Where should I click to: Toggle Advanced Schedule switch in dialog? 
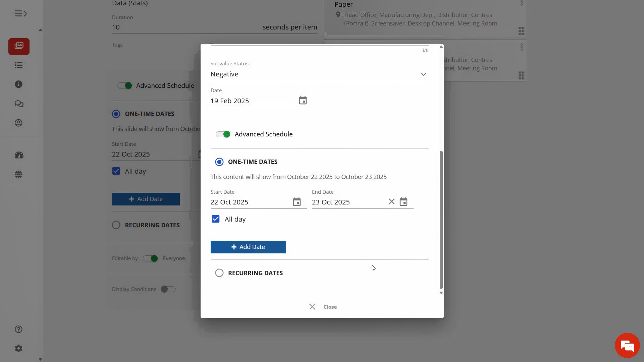[223, 134]
